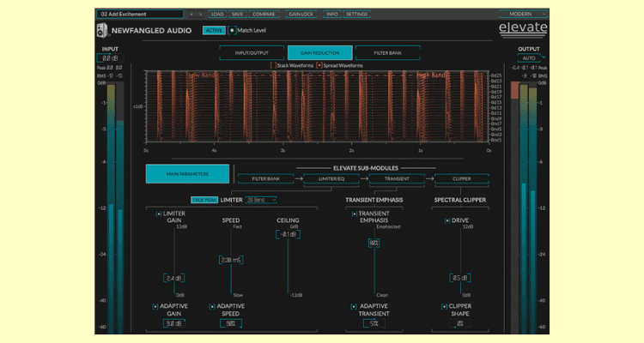
Task: Click Adaptive Transient percent field
Action: [x=374, y=323]
